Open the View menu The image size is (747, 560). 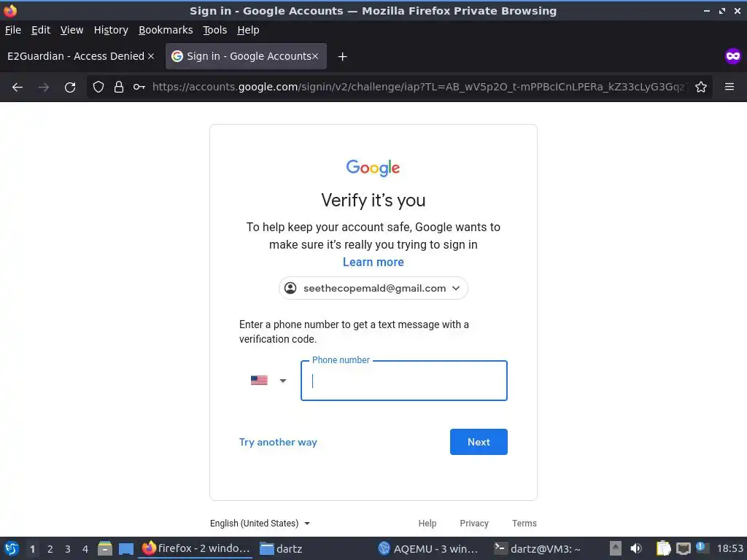click(71, 30)
